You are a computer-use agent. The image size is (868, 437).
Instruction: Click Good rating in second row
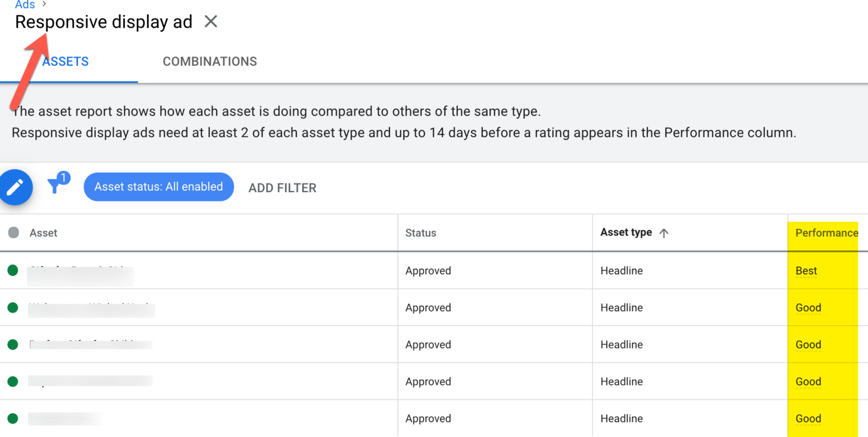tap(808, 308)
